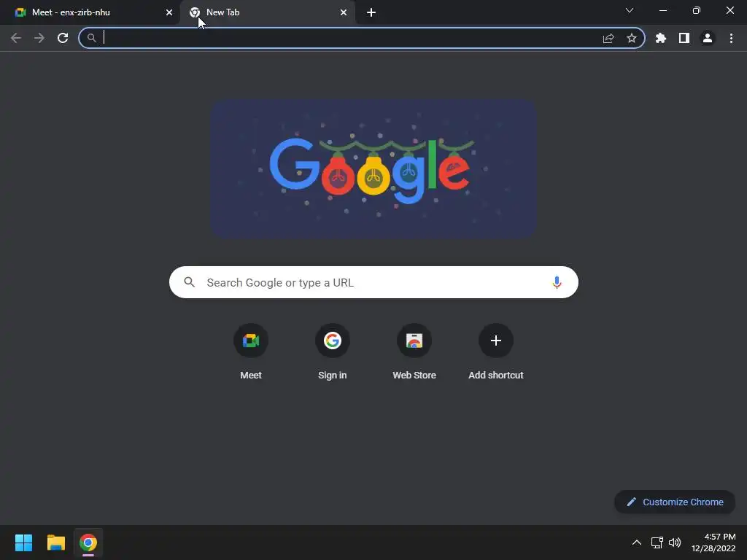Reload the current page
747x560 pixels.
point(63,38)
